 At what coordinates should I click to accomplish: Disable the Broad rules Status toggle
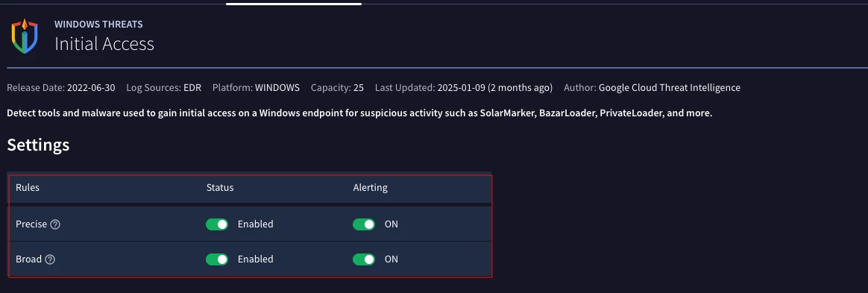click(217, 259)
